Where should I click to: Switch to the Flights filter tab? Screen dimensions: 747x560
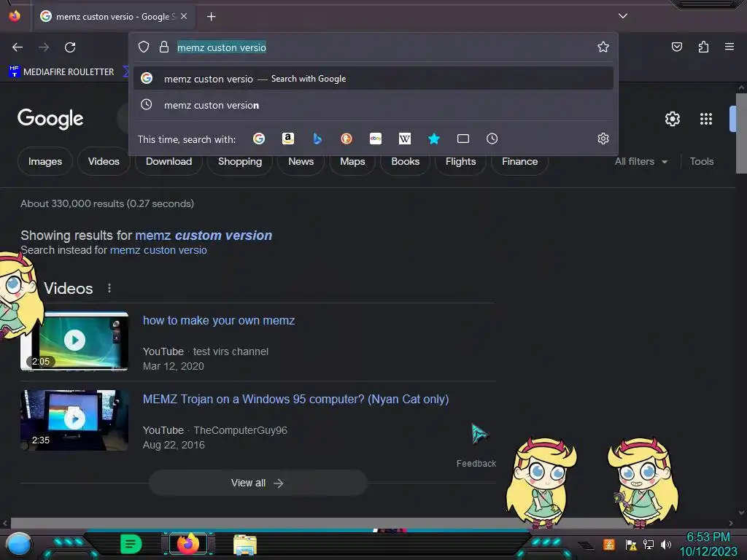461,161
